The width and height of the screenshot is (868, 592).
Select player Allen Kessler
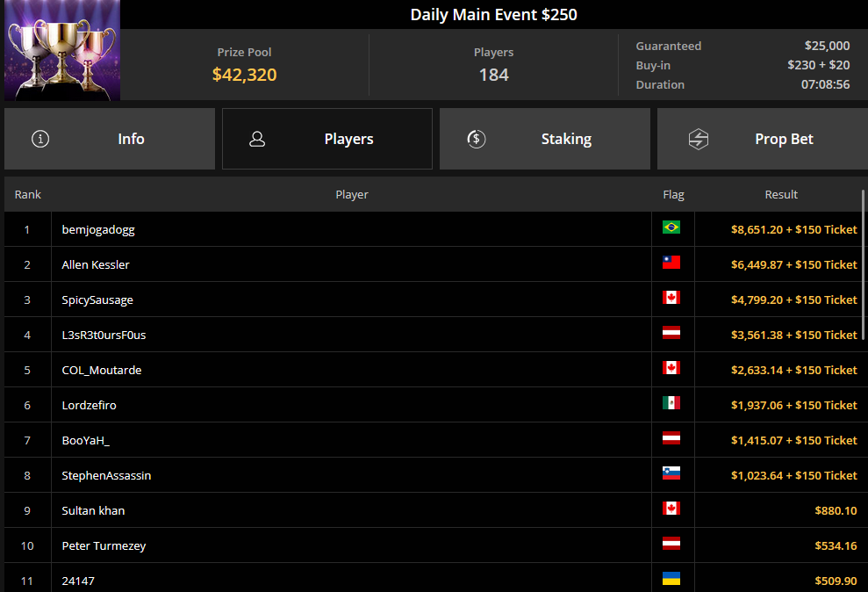tap(96, 264)
